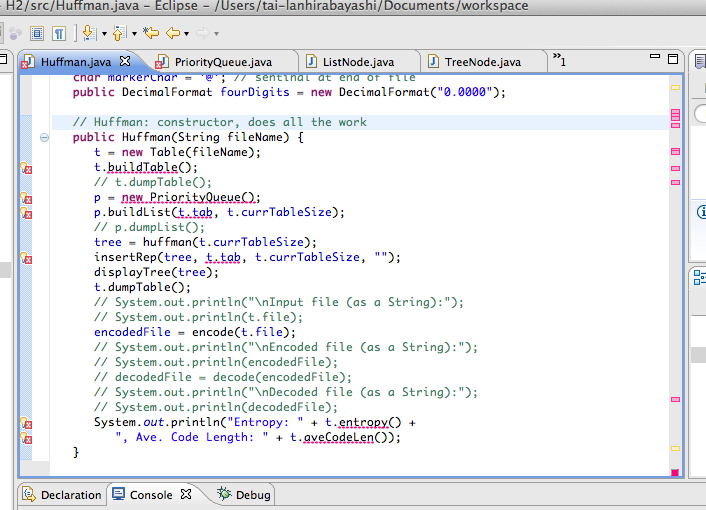This screenshot has height=510, width=706.
Task: Open the TreeNode.java tab
Action: pyautogui.click(x=482, y=62)
